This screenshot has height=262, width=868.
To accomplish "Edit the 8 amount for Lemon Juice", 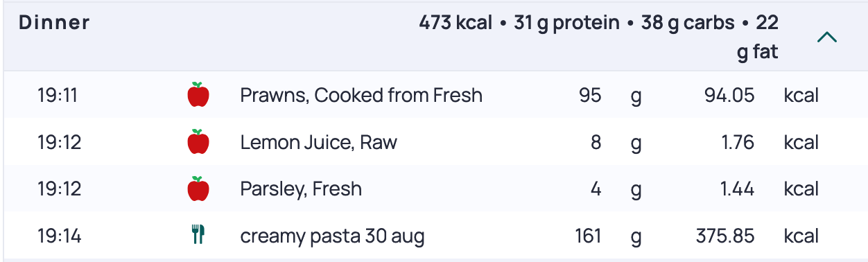I will [596, 142].
